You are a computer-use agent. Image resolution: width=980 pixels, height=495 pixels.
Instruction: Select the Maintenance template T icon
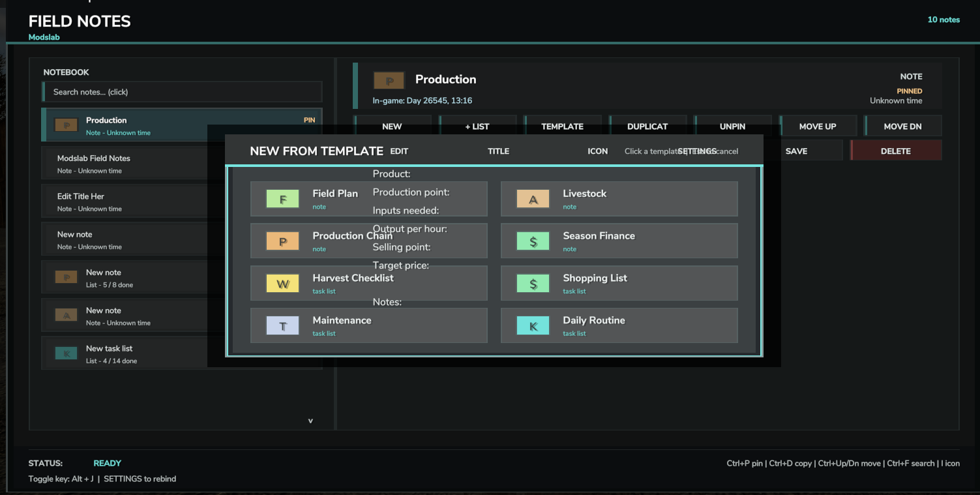[x=282, y=326]
